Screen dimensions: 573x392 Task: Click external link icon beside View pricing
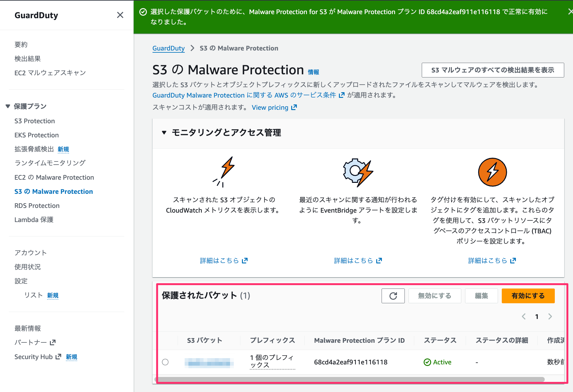[x=294, y=108]
